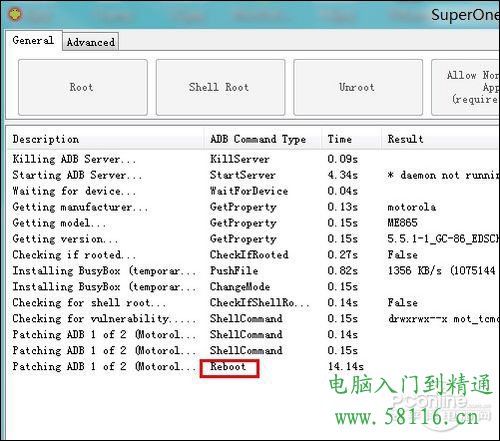Click the PushFile command cell
500x441 pixels.
(234, 271)
